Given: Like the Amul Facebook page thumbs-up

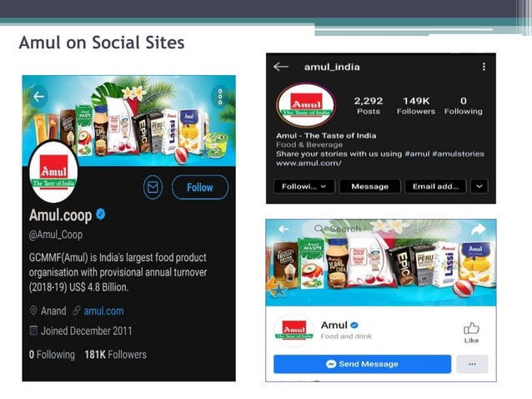Looking at the screenshot, I should [471, 333].
